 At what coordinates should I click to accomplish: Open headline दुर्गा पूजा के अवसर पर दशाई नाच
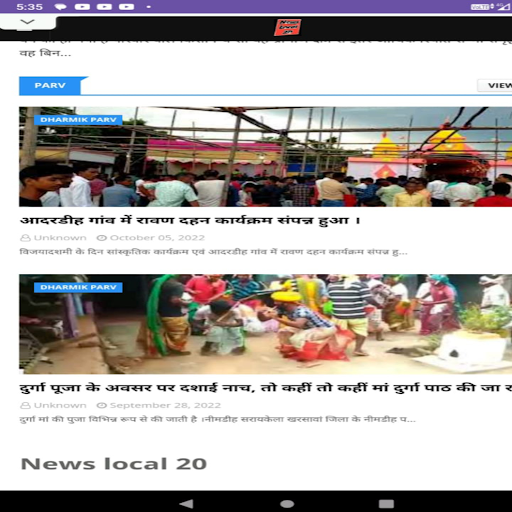pos(265,388)
